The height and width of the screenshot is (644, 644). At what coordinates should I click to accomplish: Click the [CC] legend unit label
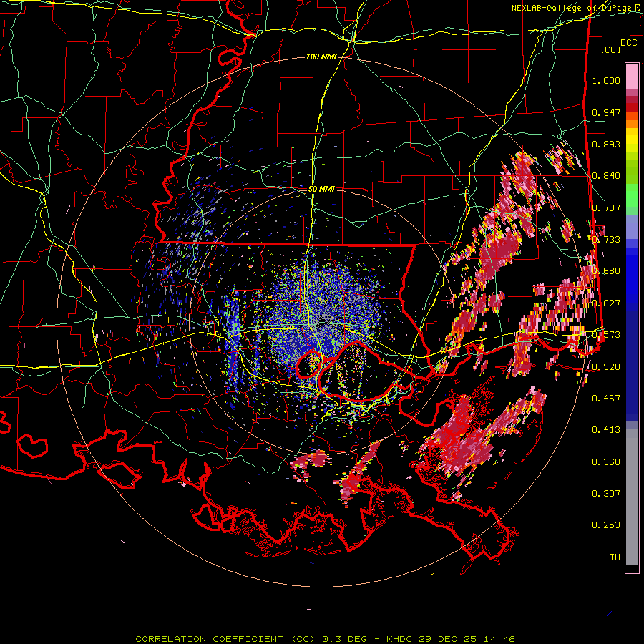point(611,49)
